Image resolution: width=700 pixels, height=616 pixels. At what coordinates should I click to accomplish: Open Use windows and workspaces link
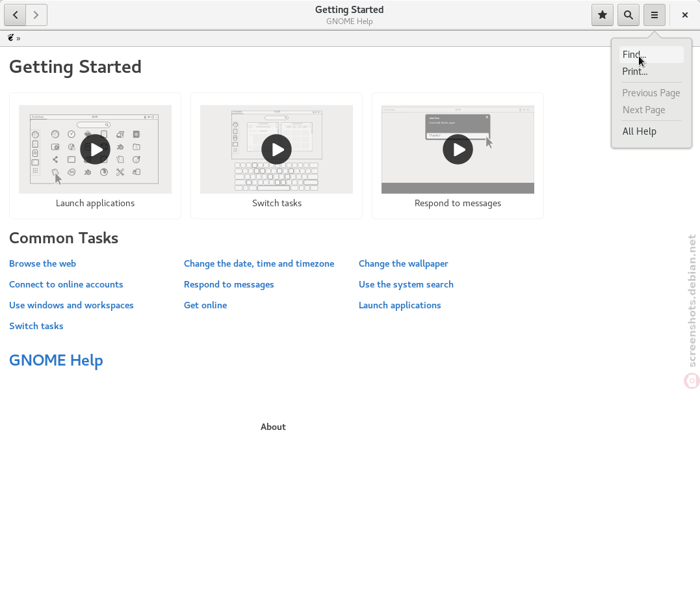[71, 305]
